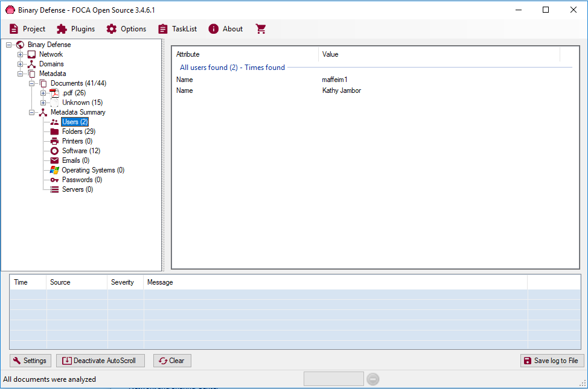Click the Metadata documents icon
This screenshot has width=588, height=389.
coord(32,74)
